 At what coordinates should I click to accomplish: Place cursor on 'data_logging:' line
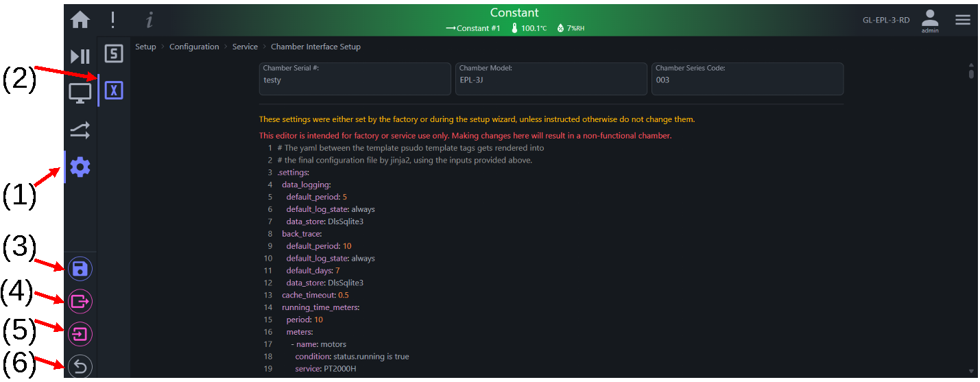307,184
